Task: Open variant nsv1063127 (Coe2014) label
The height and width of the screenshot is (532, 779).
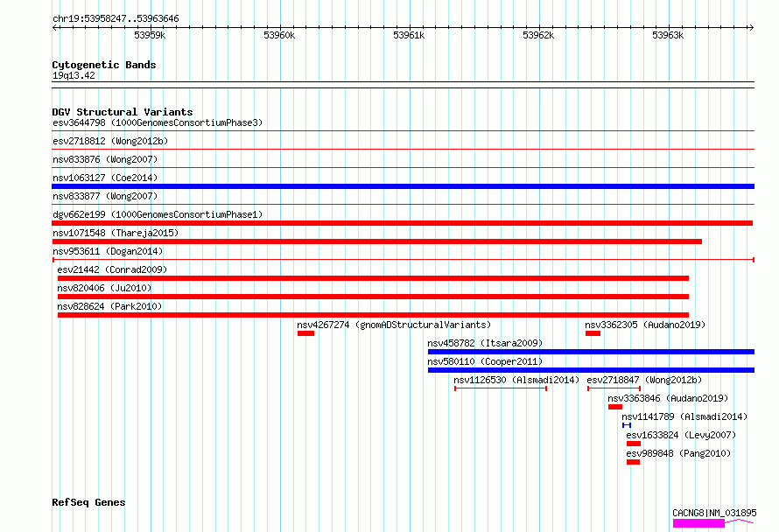Action: [x=105, y=178]
